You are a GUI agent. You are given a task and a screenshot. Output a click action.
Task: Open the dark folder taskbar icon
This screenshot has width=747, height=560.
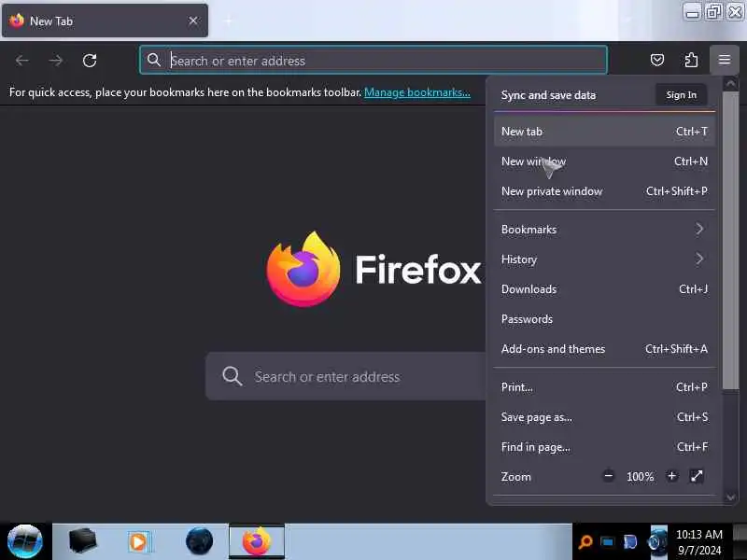[82, 540]
